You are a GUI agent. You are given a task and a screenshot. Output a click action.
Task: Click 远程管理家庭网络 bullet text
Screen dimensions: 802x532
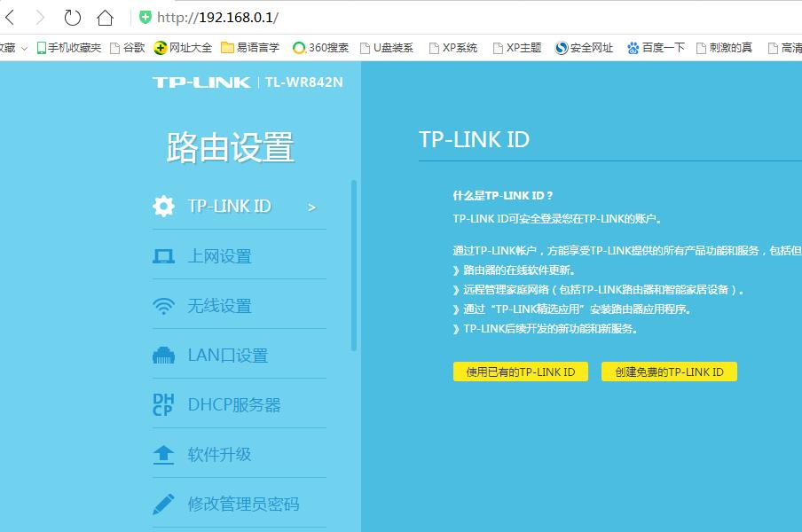pos(603,290)
